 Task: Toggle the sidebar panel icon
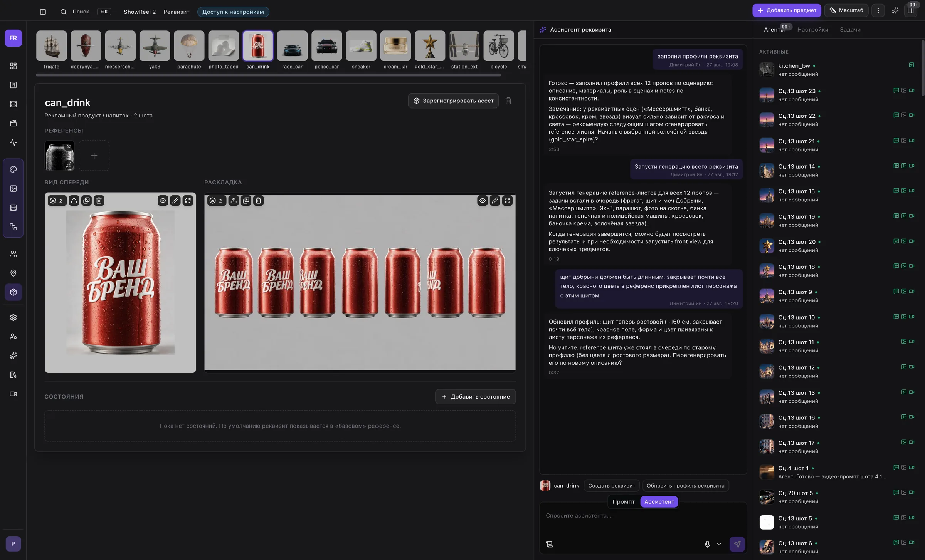coord(43,12)
